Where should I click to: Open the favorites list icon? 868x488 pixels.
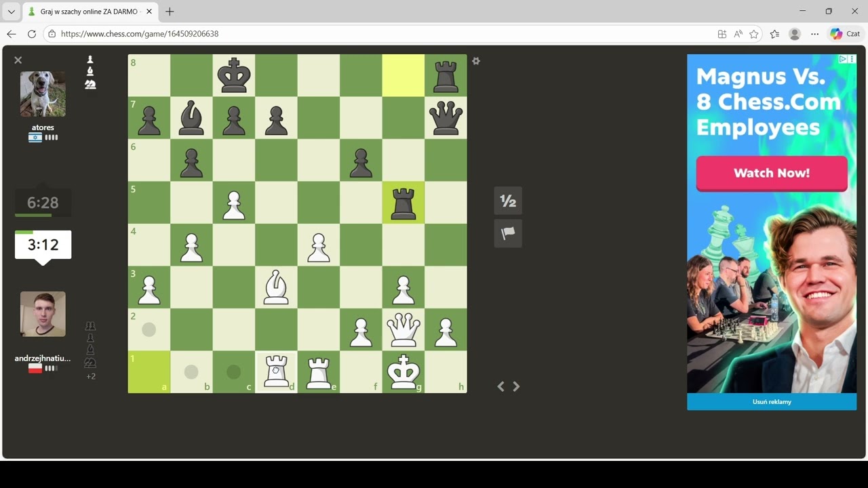(774, 34)
